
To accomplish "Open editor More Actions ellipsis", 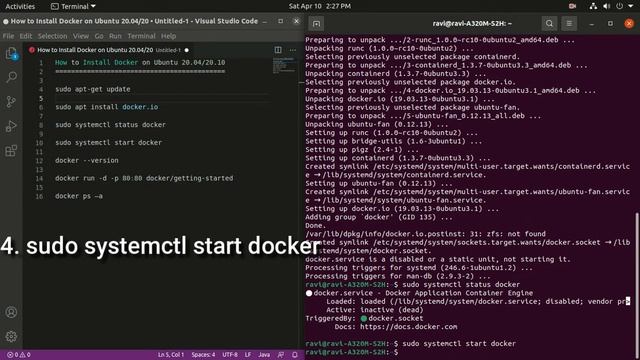I will point(293,50).
